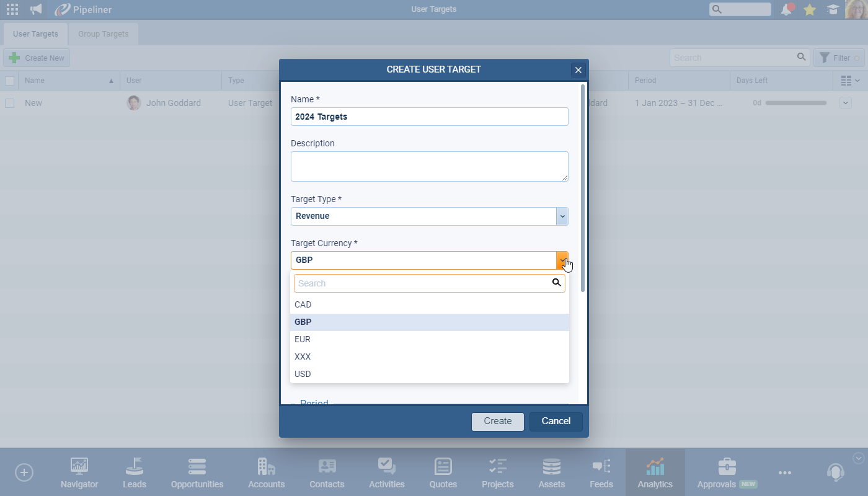
Task: Click the app launcher grid icon
Action: [x=12, y=9]
